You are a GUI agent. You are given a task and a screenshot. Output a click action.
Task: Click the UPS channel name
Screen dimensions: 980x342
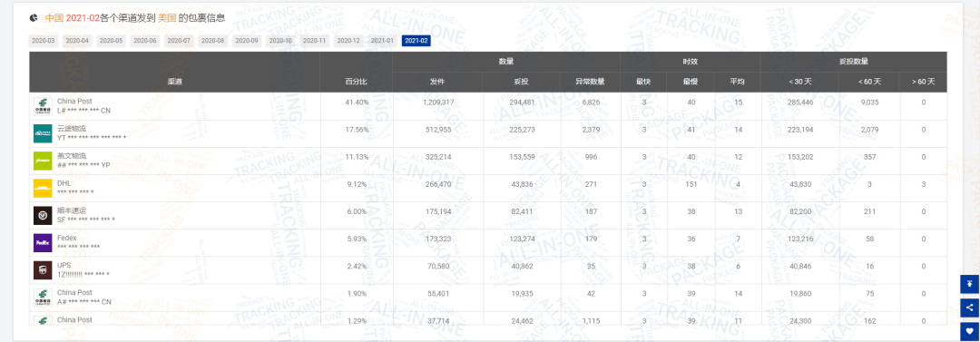pyautogui.click(x=64, y=265)
